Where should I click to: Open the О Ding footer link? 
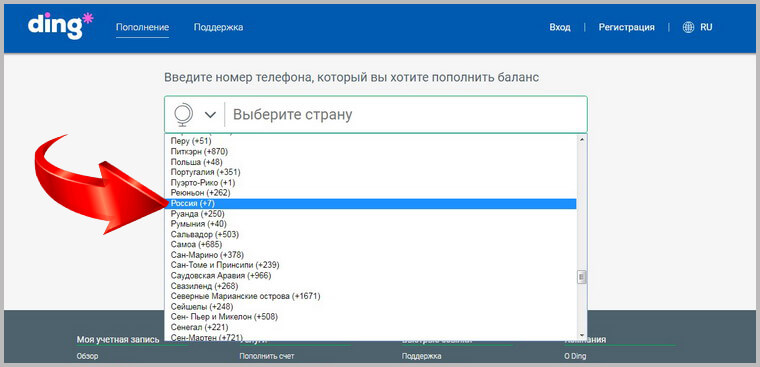pyautogui.click(x=574, y=356)
